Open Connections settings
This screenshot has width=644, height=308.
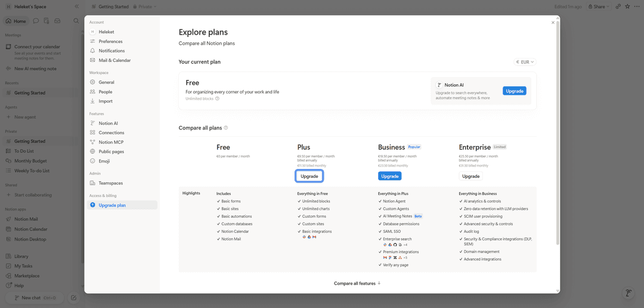click(122, 133)
